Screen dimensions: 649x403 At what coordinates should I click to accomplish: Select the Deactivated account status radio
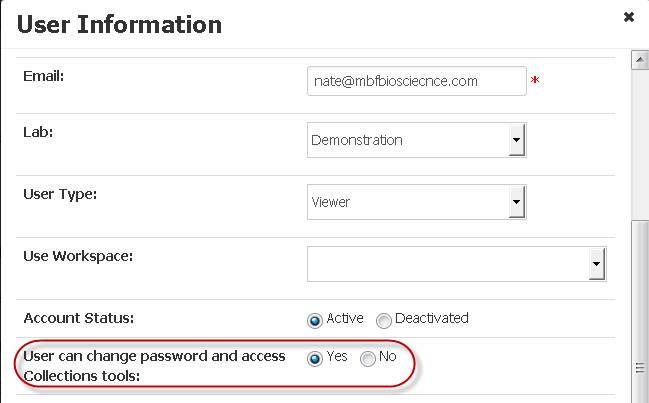click(383, 320)
